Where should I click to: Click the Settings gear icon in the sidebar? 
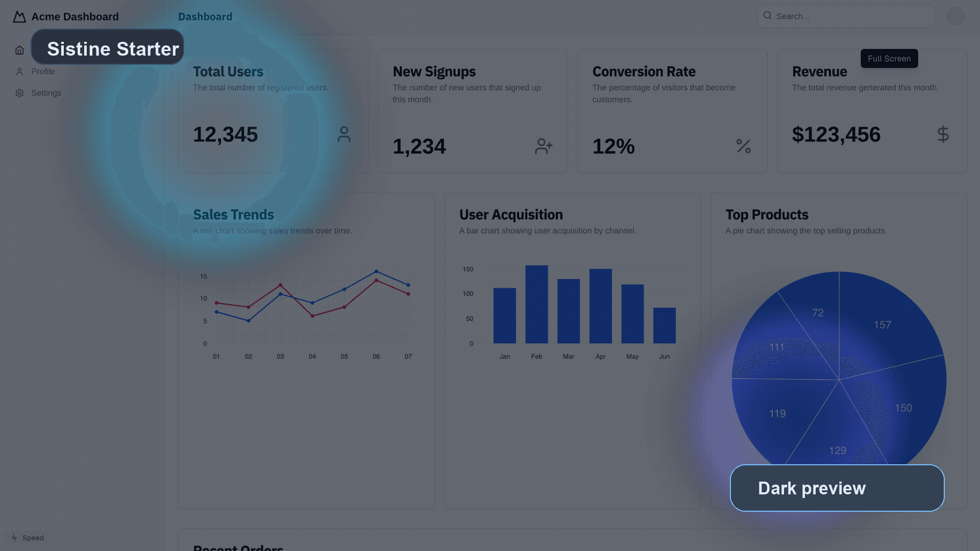19,93
